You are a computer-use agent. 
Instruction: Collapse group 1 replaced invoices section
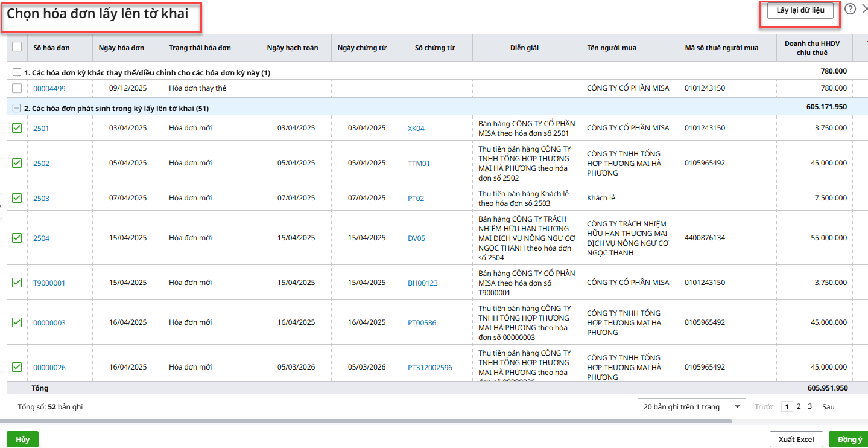[x=16, y=72]
